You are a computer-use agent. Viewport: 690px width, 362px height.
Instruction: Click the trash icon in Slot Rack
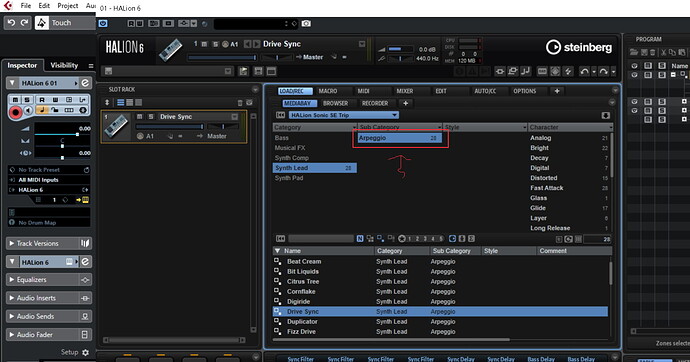240,102
